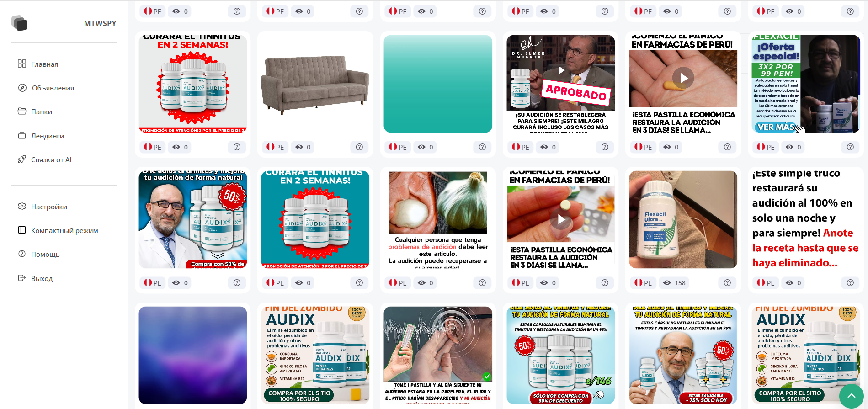Click the Выход logout icon
This screenshot has height=409, width=868.
[22, 278]
